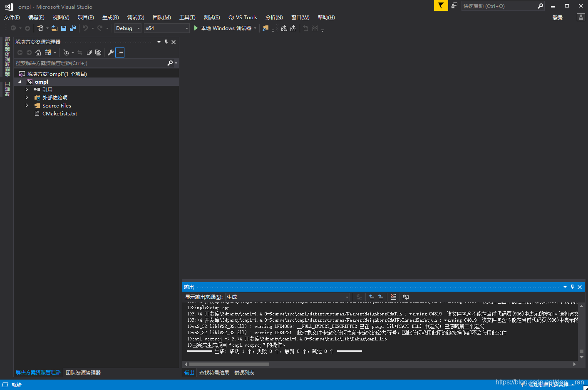Click the Solution Explorer search field
This screenshot has width=588, height=390.
[90, 63]
